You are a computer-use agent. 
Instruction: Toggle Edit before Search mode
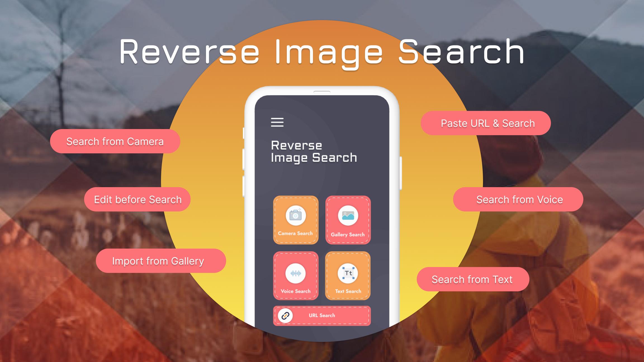click(x=138, y=200)
